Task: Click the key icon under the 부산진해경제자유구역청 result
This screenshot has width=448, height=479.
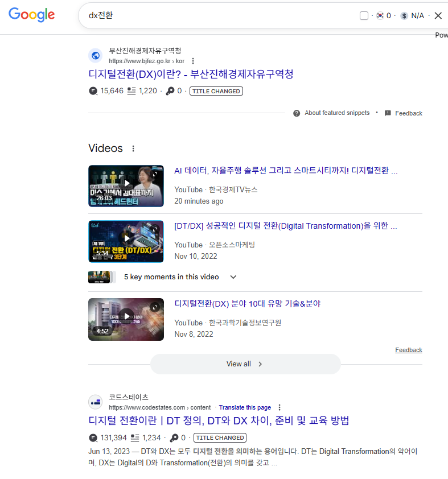Action: click(x=170, y=91)
